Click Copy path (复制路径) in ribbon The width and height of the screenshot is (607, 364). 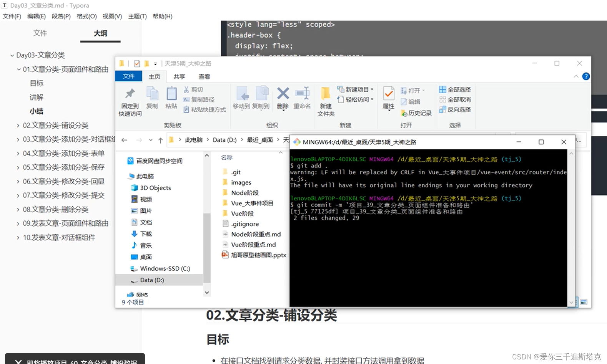click(x=199, y=99)
